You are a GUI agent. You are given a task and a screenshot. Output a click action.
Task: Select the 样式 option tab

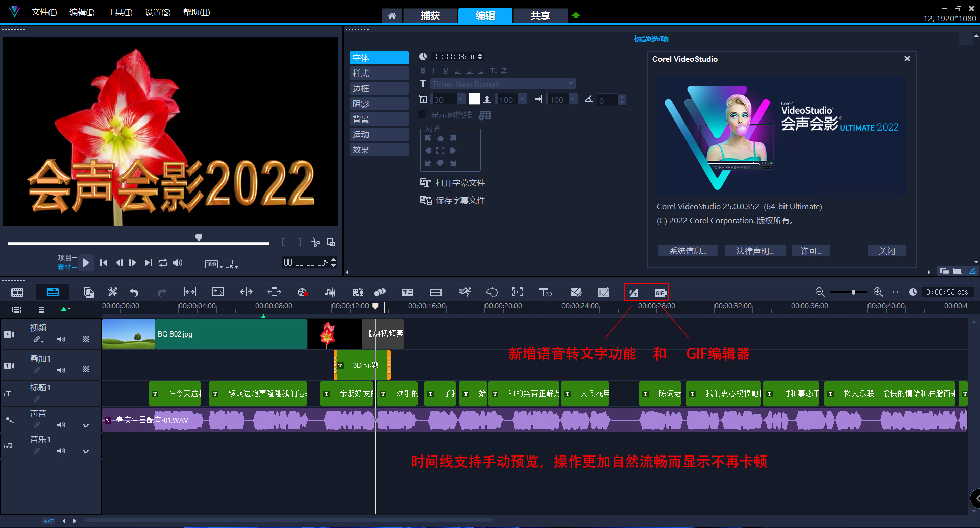(x=379, y=73)
